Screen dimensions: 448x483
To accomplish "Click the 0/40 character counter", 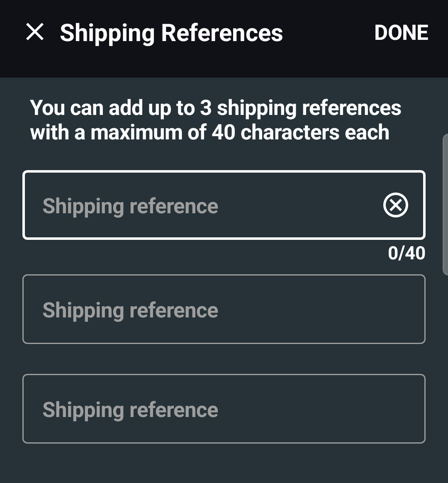I will point(406,253).
